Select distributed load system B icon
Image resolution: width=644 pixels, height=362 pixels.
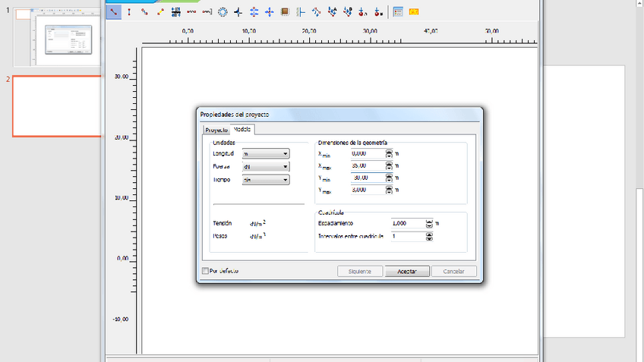tap(348, 12)
